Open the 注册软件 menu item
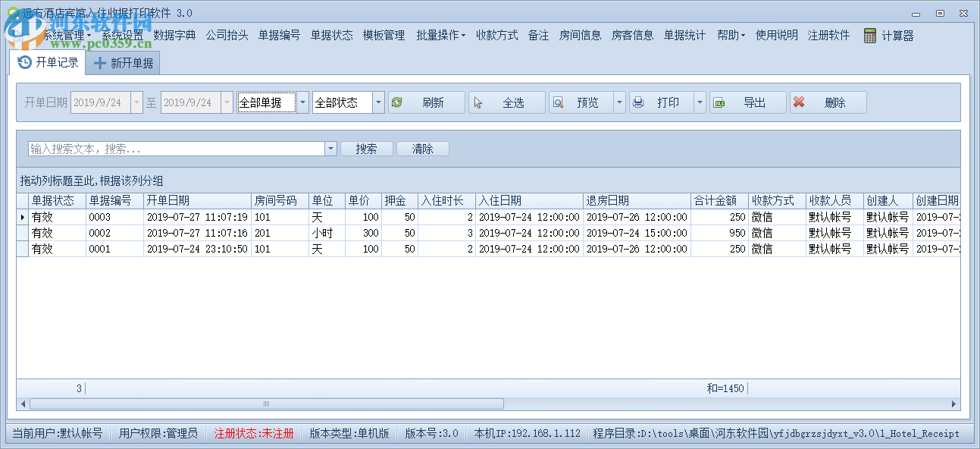 (x=828, y=35)
